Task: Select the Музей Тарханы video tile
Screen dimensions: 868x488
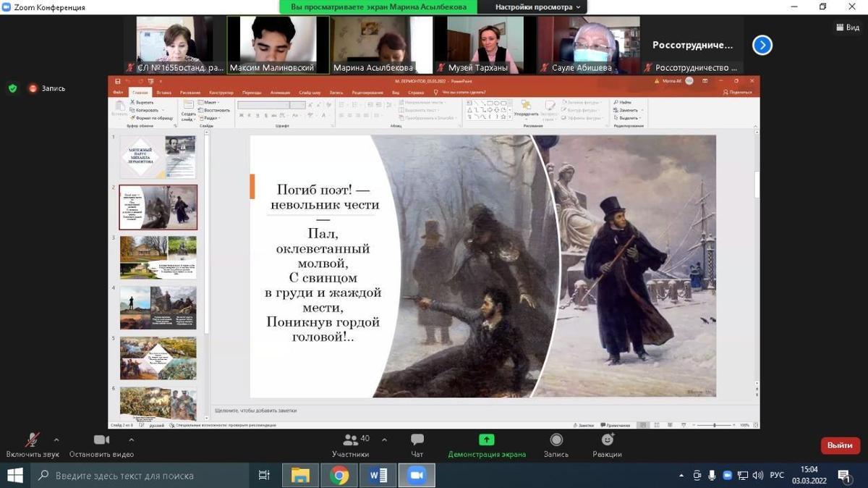Action: [x=485, y=45]
